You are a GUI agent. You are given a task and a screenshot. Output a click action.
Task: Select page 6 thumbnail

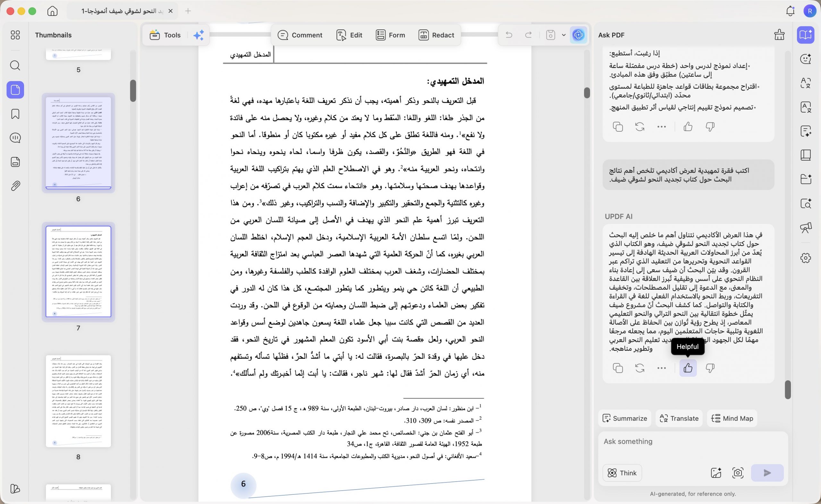click(x=78, y=143)
